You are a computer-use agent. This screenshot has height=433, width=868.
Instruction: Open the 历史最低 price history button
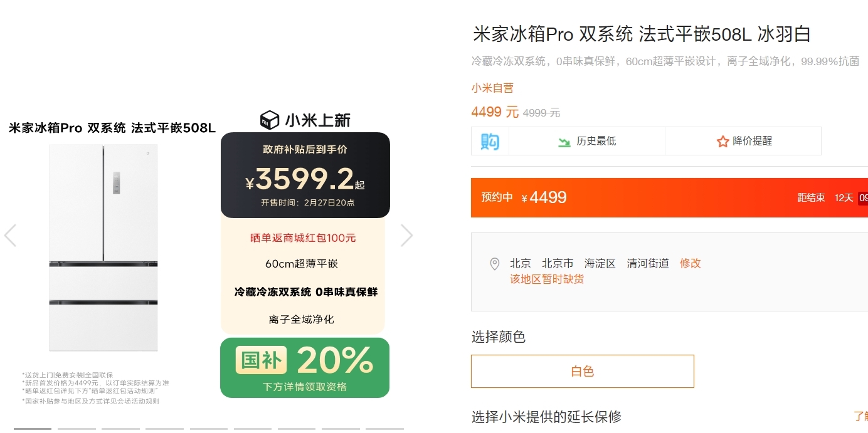tap(586, 142)
